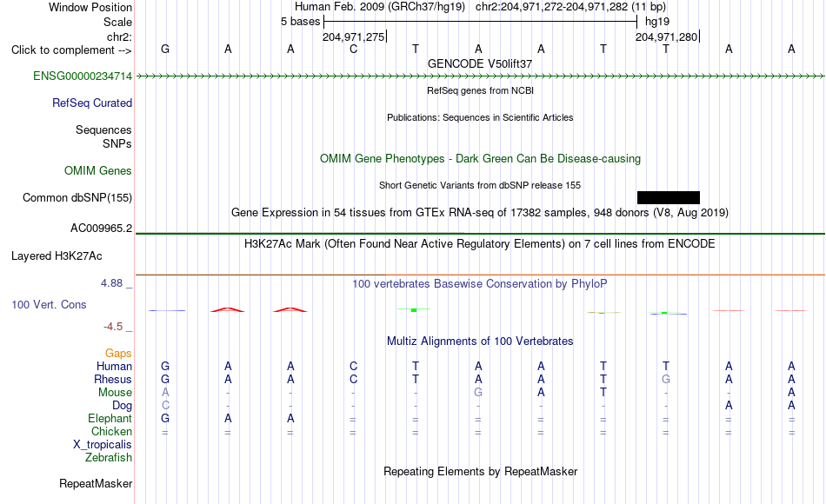The image size is (826, 504).
Task: Click the 'Click to complement -->' label
Action: coord(71,50)
